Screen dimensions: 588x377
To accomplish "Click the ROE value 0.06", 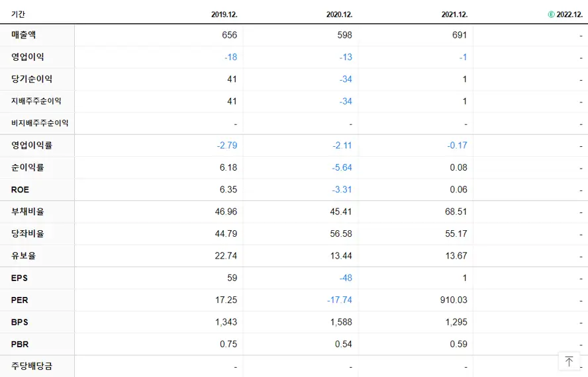I will (459, 190).
